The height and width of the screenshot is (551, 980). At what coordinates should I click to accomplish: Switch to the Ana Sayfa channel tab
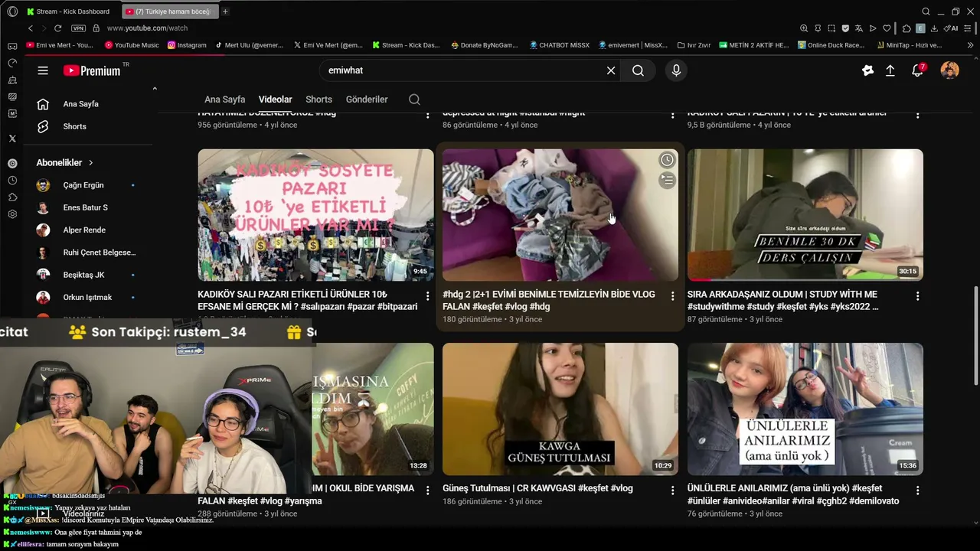224,99
